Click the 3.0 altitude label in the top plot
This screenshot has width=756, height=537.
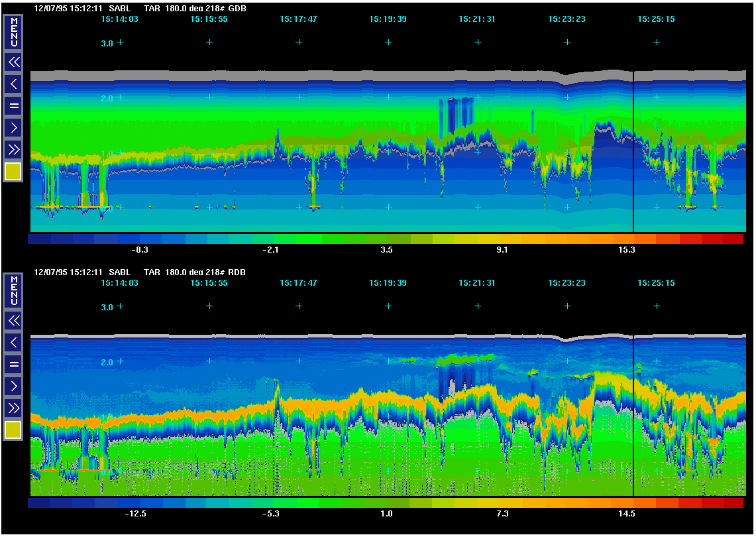tap(106, 43)
